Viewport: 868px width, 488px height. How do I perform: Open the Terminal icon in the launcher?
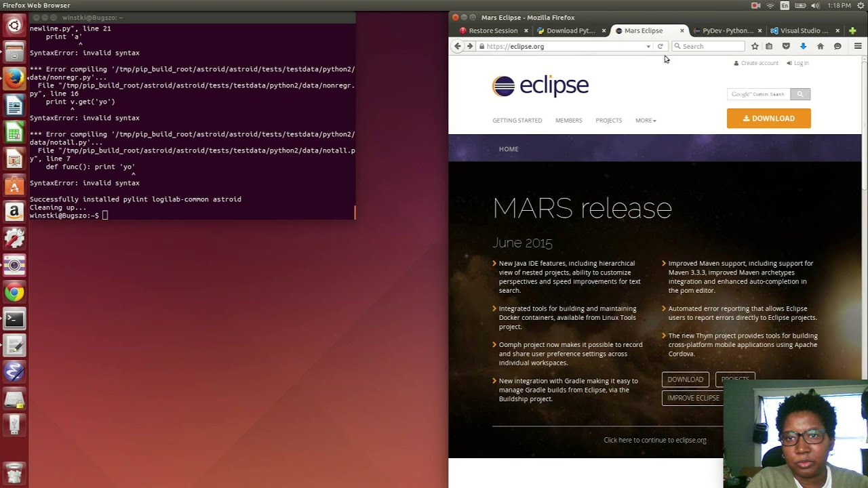tap(14, 319)
